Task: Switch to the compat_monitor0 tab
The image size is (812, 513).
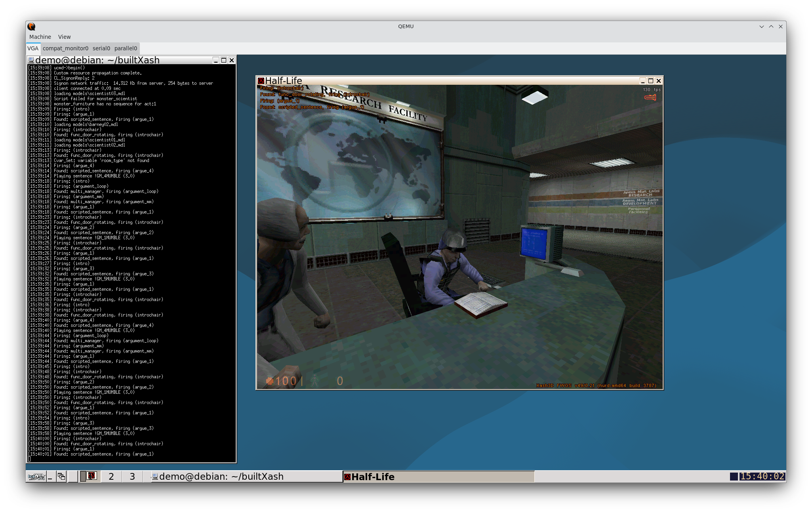Action: [65, 48]
